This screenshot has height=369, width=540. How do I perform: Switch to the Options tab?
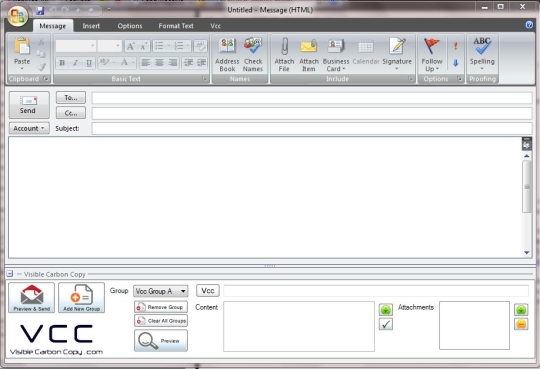[x=130, y=26]
